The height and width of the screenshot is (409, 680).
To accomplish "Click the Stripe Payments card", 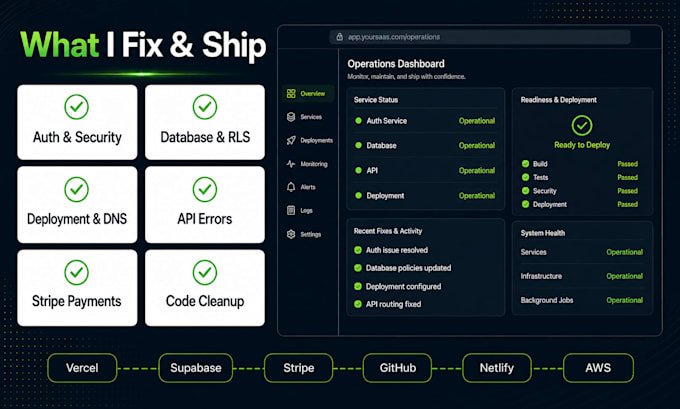I will tap(77, 288).
